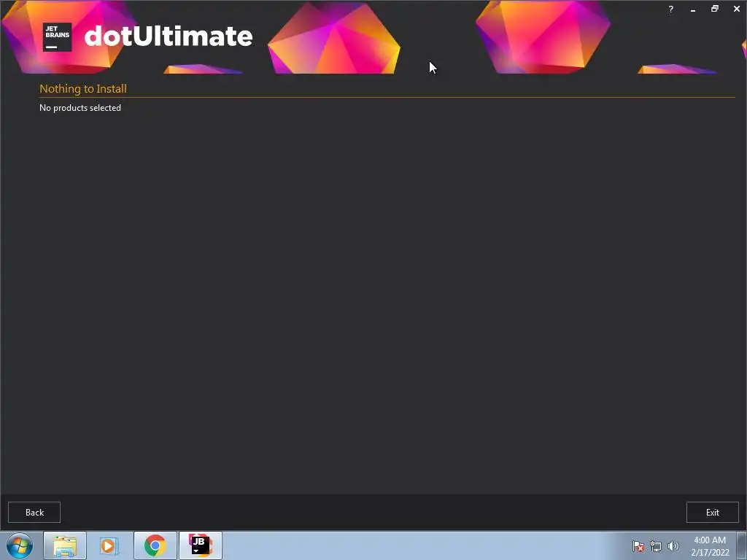747x560 pixels.
Task: Open File Explorer from the taskbar
Action: tap(65, 545)
